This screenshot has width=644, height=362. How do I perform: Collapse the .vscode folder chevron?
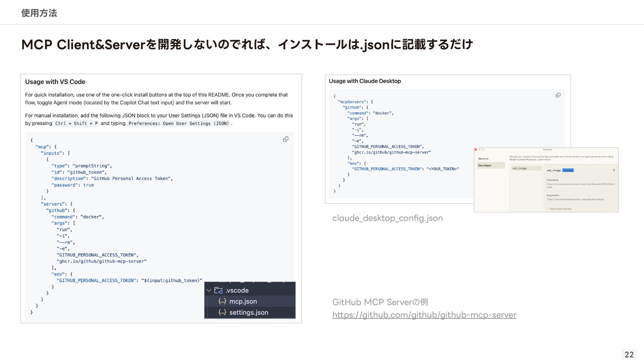pyautogui.click(x=209, y=291)
